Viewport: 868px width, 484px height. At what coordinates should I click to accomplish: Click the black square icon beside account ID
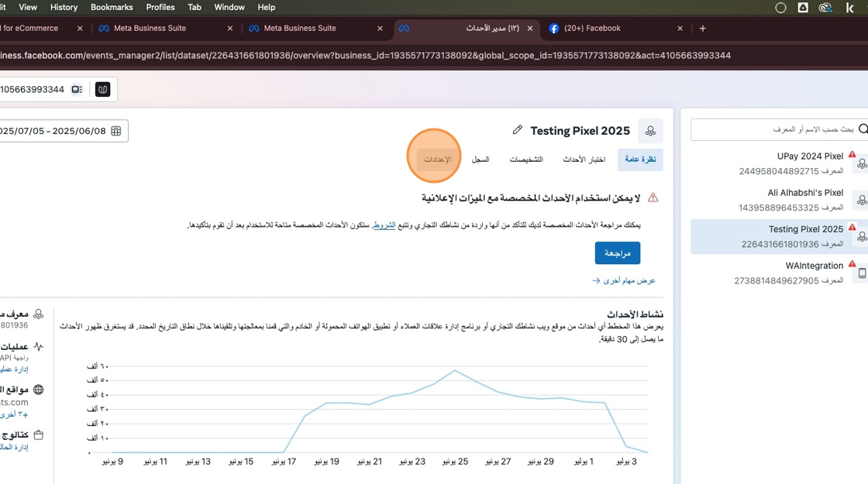102,90
